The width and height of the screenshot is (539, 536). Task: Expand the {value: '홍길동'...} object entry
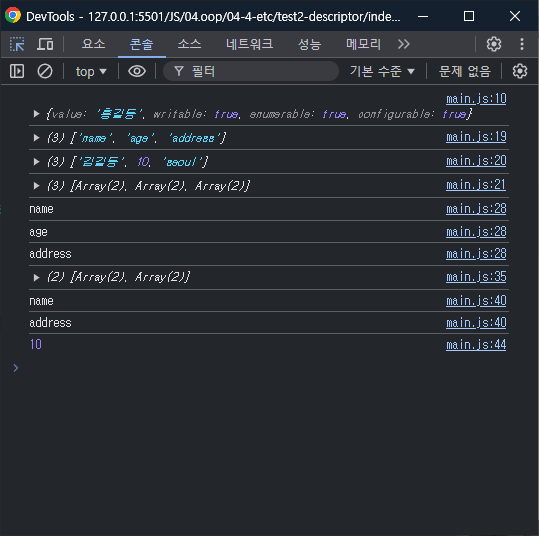[36, 114]
